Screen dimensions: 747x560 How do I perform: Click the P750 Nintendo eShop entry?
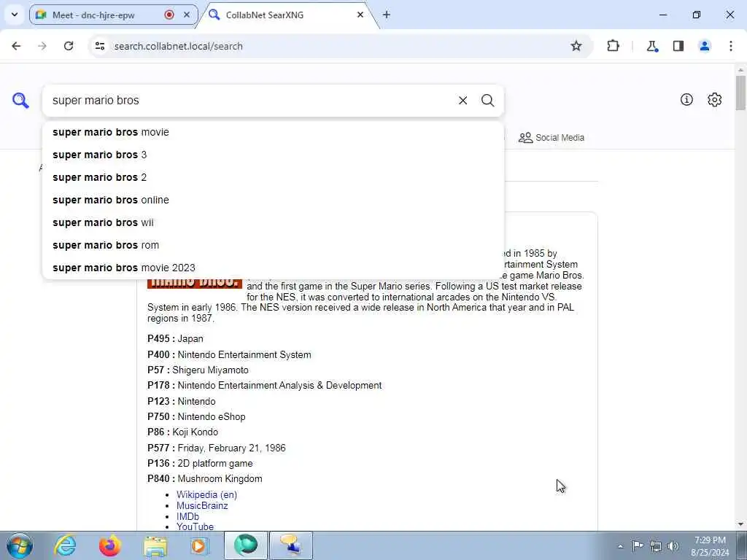pos(196,416)
